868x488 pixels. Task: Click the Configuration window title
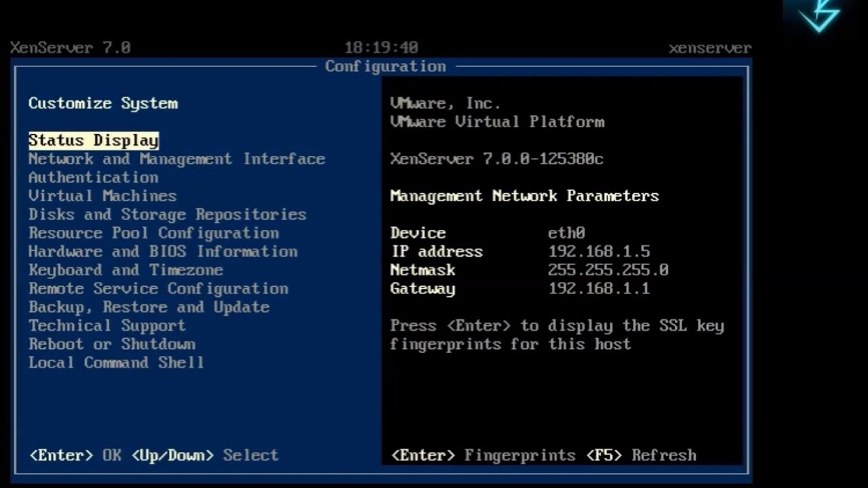[x=386, y=66]
